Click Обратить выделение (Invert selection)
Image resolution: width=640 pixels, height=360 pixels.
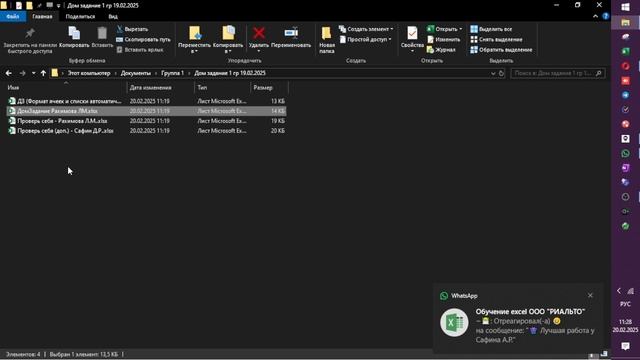click(x=501, y=50)
